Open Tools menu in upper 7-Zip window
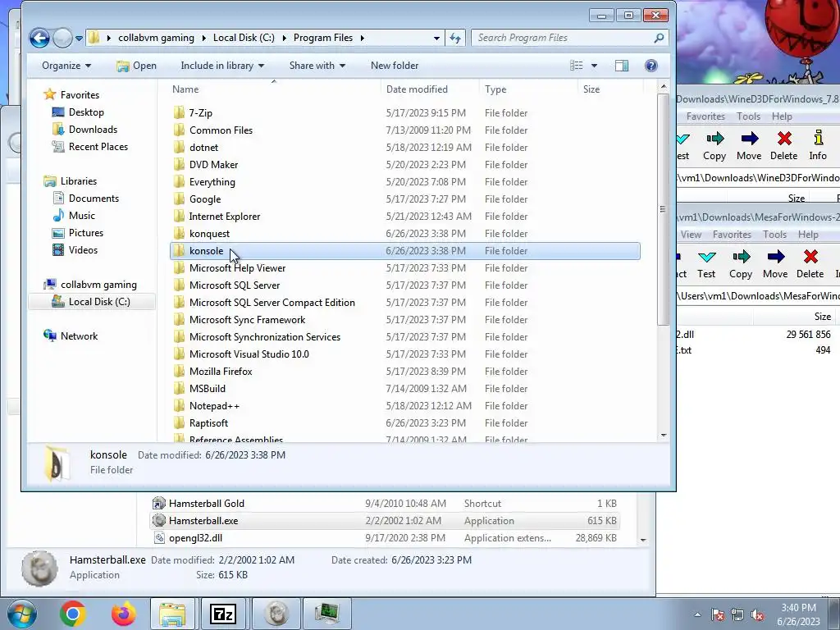Viewport: 840px width, 630px height. tap(748, 116)
